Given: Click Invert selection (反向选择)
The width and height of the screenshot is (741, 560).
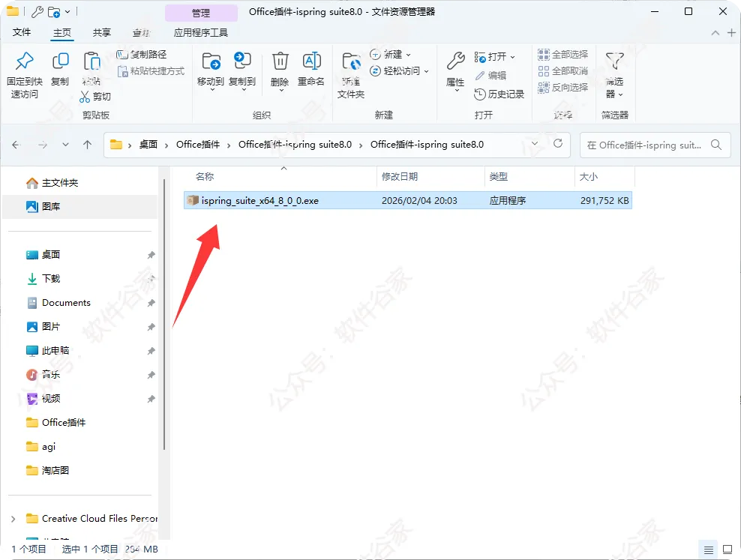Looking at the screenshot, I should click(x=562, y=88).
